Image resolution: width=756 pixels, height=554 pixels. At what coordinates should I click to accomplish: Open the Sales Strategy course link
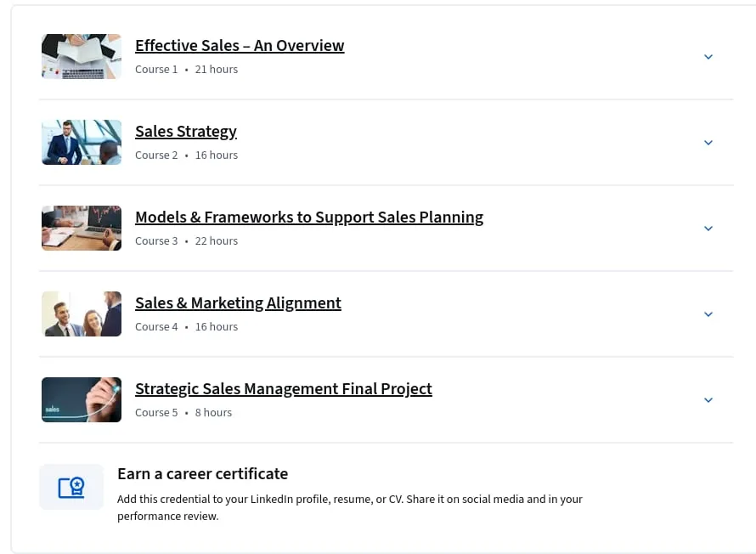pos(186,132)
